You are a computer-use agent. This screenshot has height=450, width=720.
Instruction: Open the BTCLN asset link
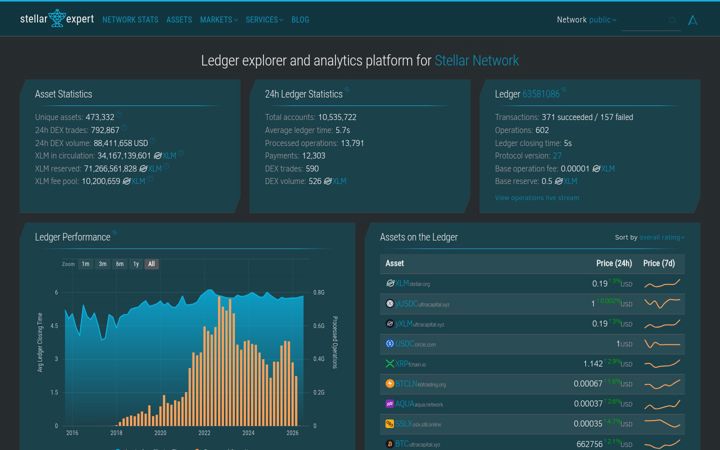click(x=420, y=384)
